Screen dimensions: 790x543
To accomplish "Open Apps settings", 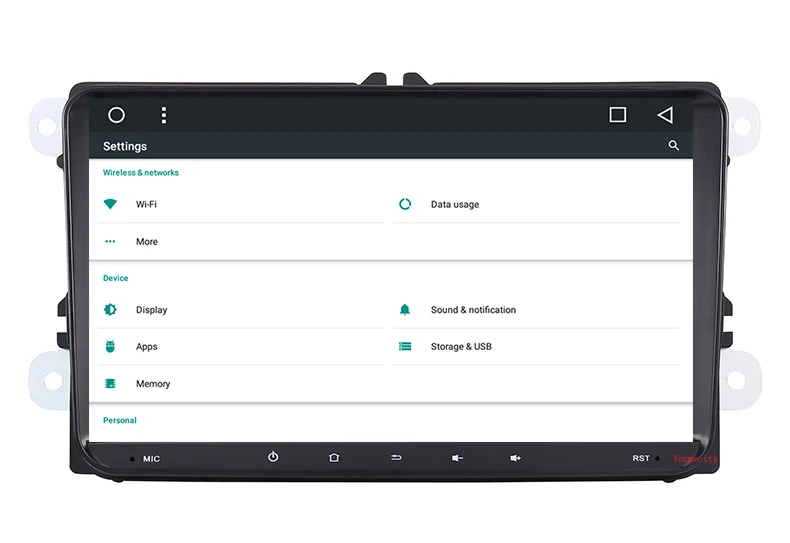I will 241,346.
